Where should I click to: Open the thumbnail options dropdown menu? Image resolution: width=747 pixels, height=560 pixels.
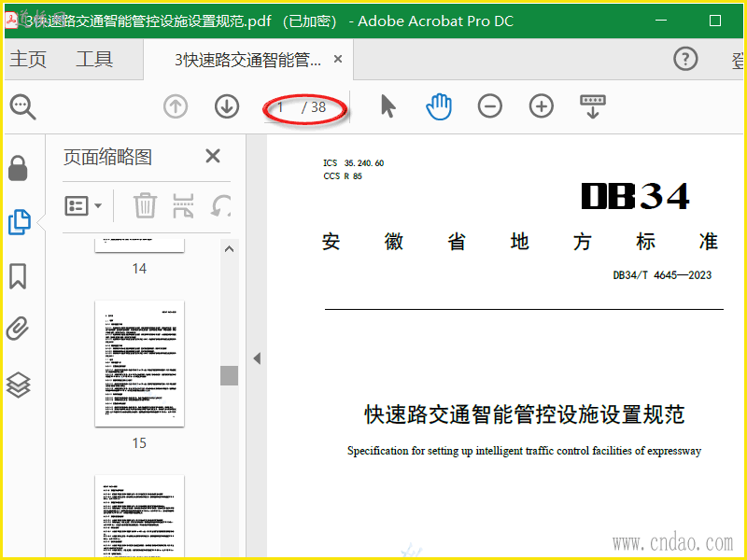pyautogui.click(x=83, y=205)
